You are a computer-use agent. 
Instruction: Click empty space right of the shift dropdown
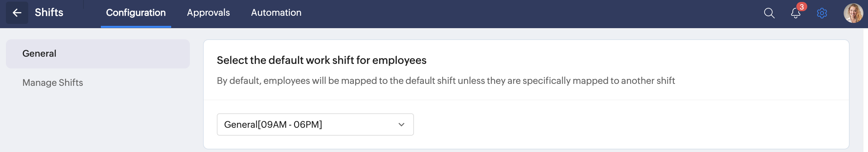coord(606,124)
